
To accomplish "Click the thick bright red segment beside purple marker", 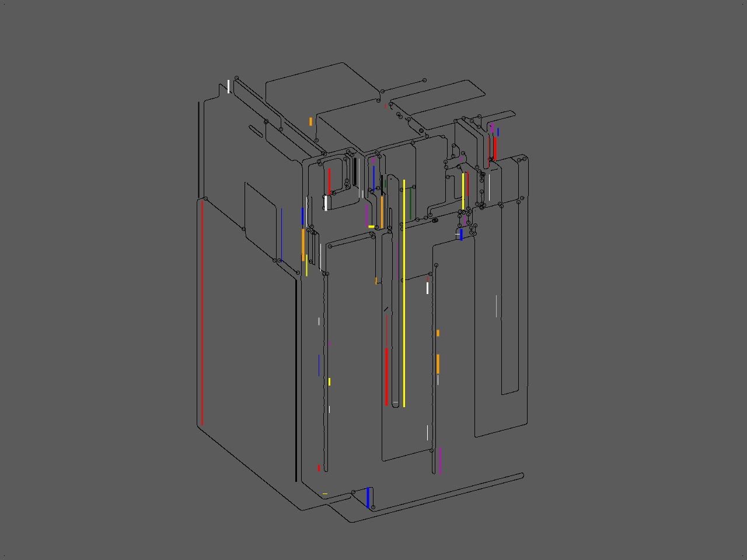I will tap(495, 148).
